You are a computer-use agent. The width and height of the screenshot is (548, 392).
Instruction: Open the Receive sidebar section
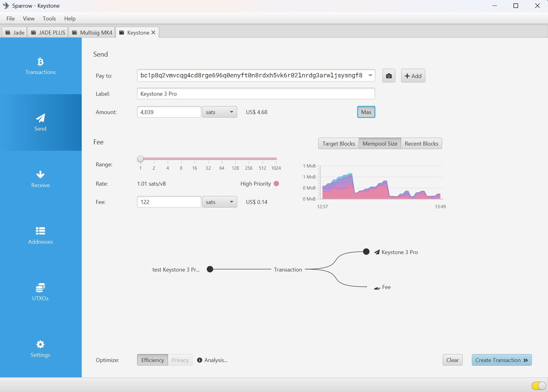click(40, 179)
